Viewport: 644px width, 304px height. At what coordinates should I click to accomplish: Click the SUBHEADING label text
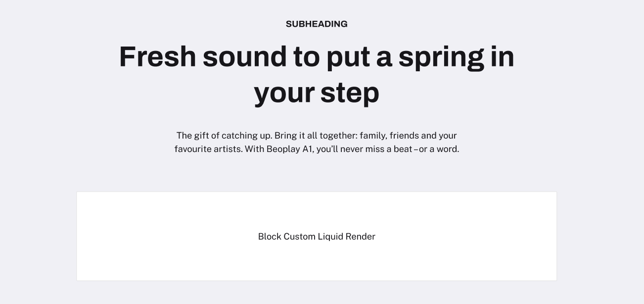tap(317, 24)
